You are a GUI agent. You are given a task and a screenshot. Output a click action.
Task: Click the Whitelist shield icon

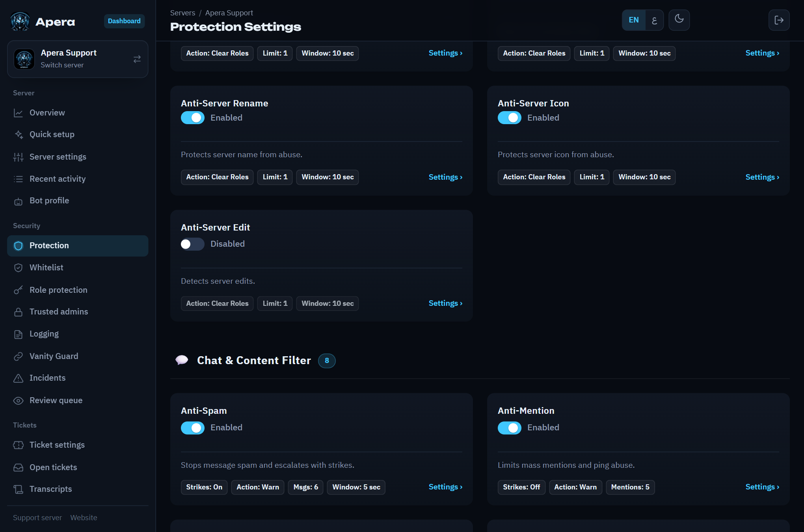18,268
